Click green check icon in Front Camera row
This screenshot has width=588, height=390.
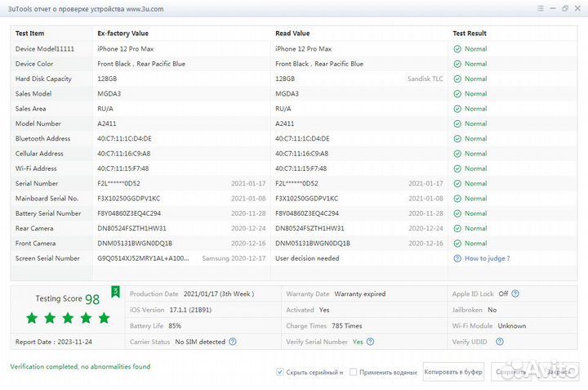457,244
